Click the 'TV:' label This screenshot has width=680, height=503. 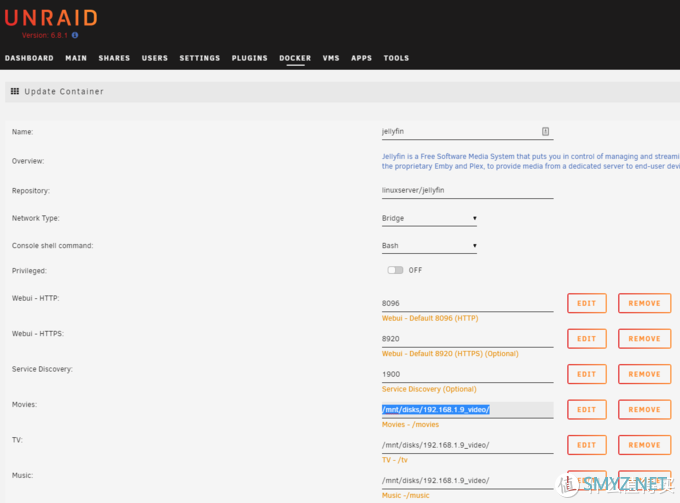17,440
